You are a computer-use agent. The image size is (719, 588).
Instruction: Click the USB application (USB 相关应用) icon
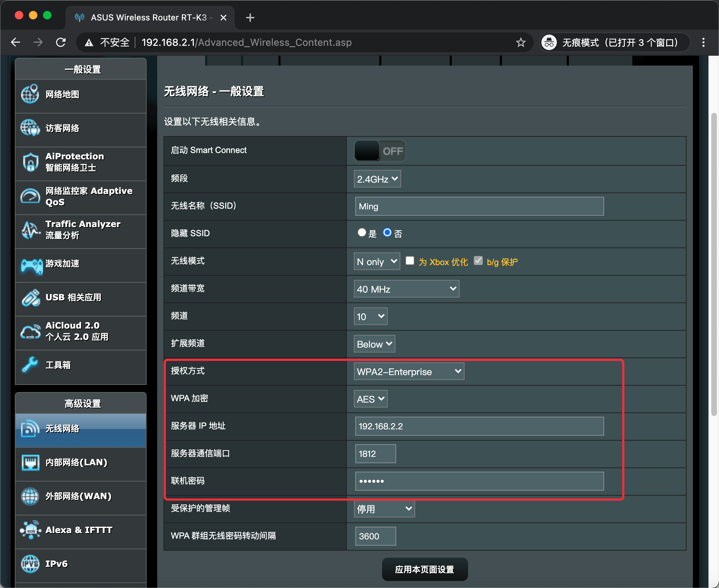pos(31,298)
